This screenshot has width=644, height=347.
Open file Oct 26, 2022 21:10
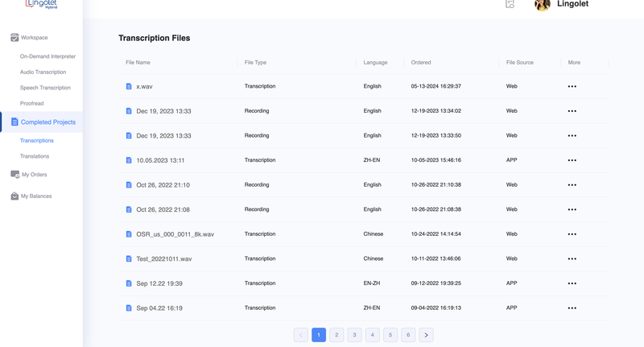(x=163, y=185)
